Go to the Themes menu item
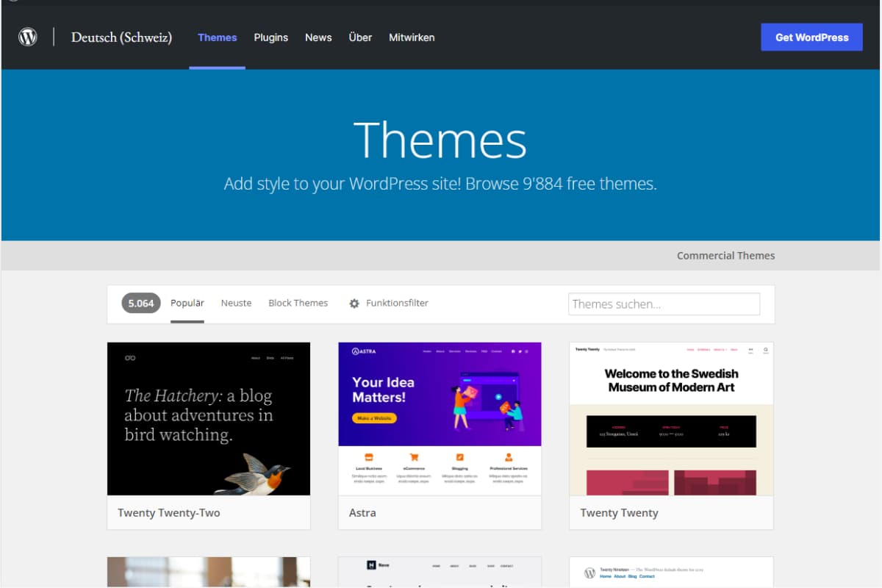 (218, 37)
